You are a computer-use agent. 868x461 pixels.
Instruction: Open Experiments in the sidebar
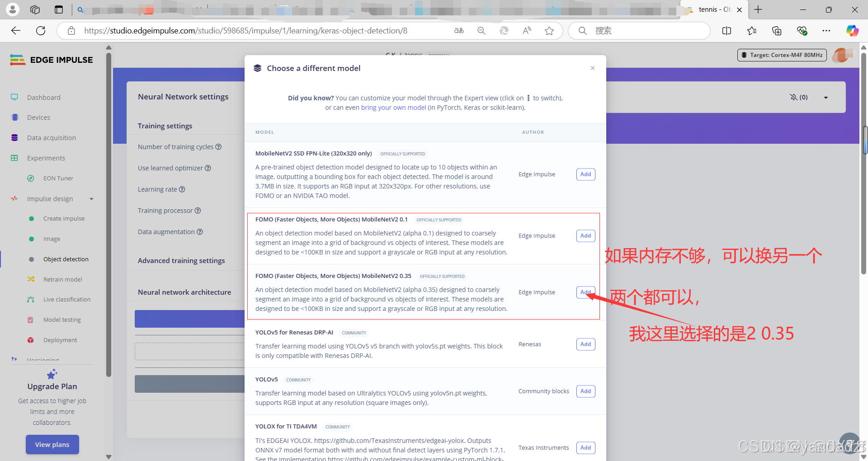click(46, 158)
